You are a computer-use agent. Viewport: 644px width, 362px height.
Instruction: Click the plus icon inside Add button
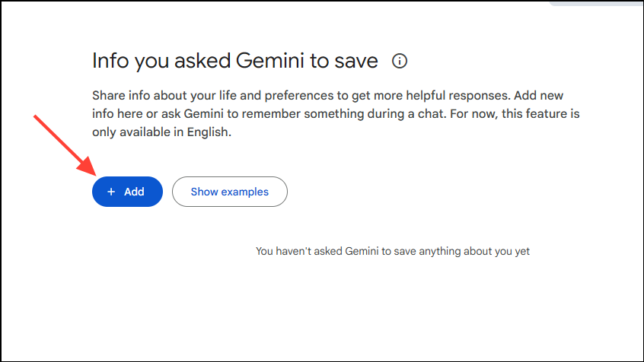click(111, 192)
